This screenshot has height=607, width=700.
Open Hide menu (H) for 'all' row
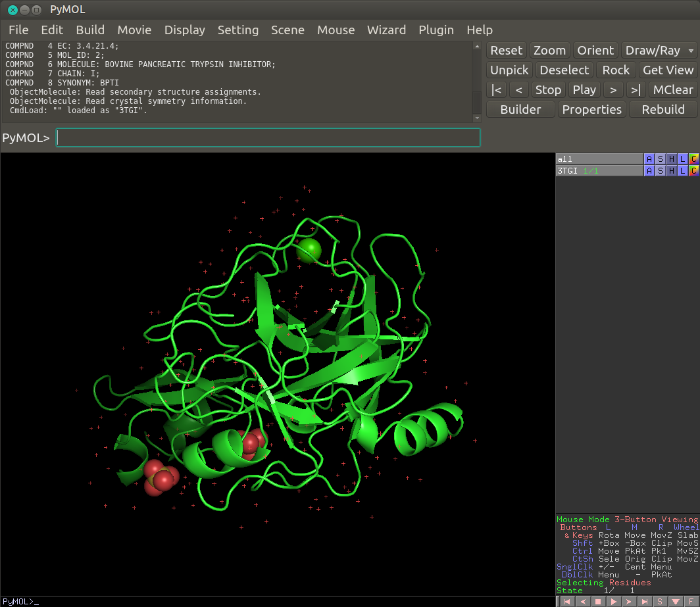coord(672,159)
